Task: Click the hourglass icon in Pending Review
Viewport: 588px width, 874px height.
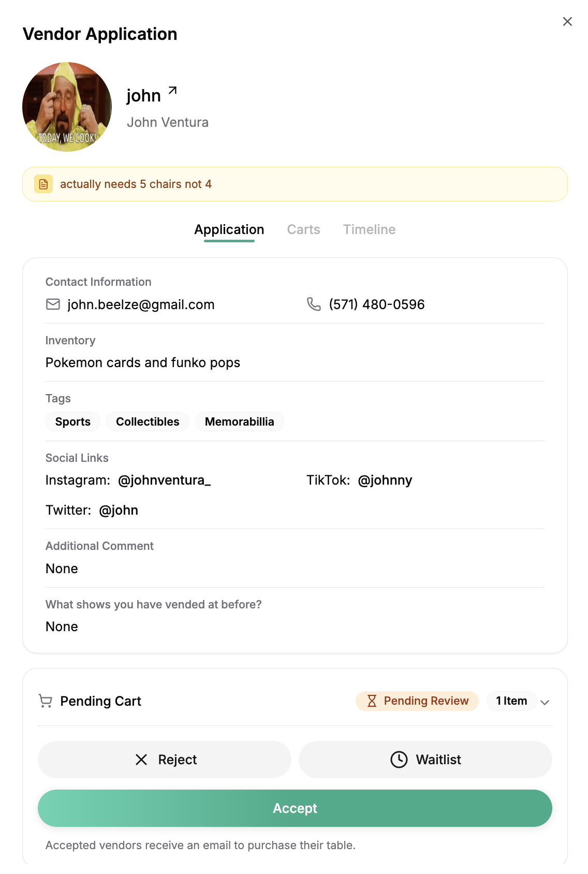Action: point(372,701)
